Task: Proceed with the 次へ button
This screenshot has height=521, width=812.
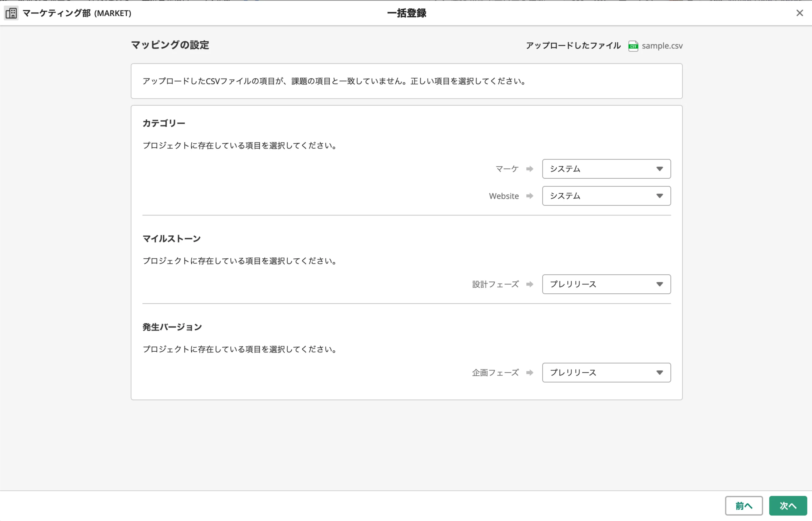Action: point(788,506)
